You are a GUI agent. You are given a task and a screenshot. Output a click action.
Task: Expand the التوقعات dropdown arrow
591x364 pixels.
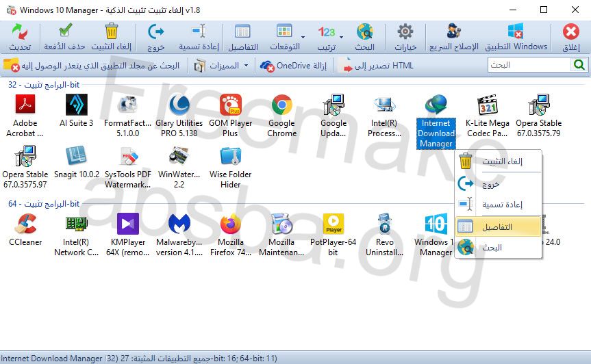click(303, 37)
